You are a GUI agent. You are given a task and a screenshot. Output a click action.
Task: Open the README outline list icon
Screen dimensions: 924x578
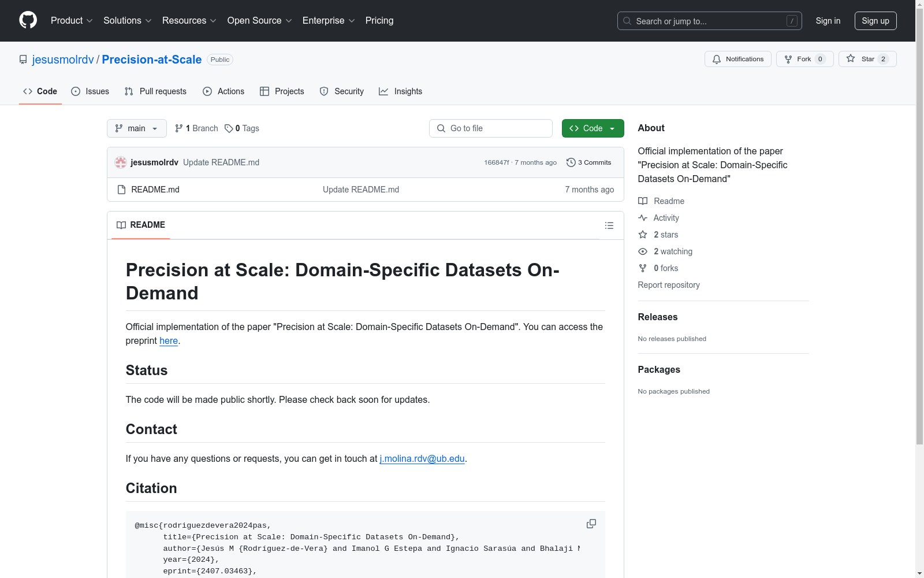click(609, 225)
